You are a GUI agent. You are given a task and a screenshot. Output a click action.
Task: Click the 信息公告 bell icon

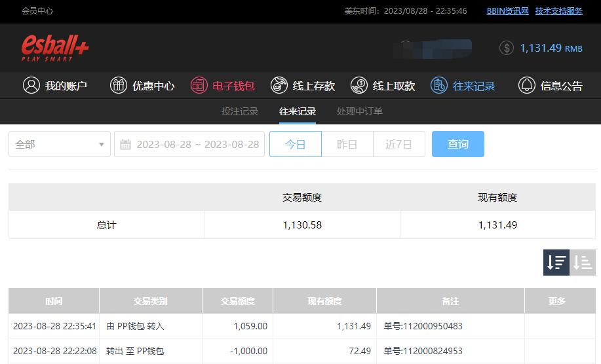[x=527, y=85]
